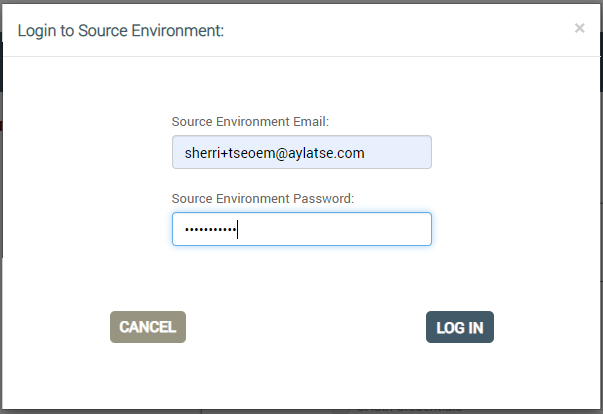Screen dimensions: 603x414
Task: Click the "Login to Source Environment:" dialog title
Action: coord(121,31)
